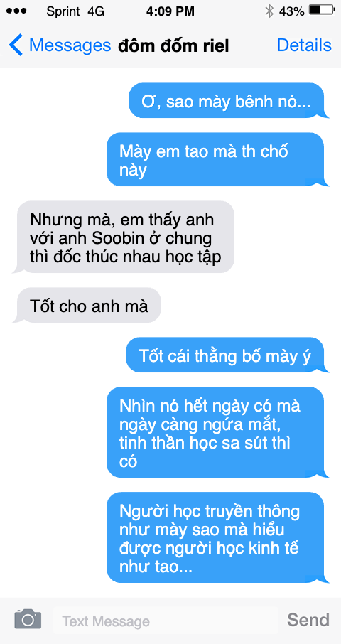The height and width of the screenshot is (644, 341).
Task: Focus the Text Message input field
Action: [x=166, y=620]
